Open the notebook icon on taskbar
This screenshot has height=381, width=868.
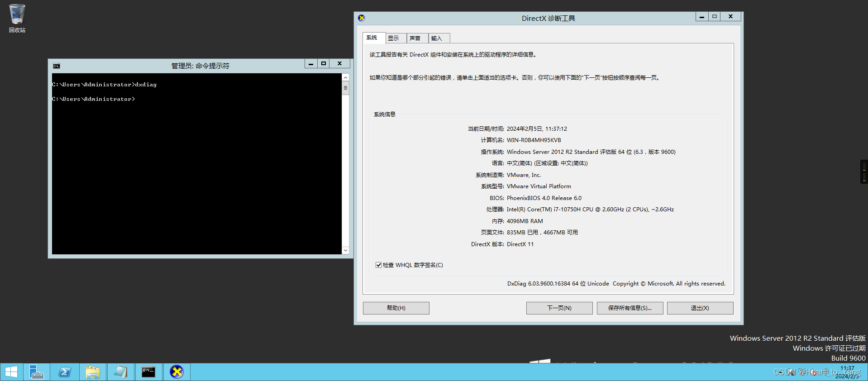pos(121,372)
